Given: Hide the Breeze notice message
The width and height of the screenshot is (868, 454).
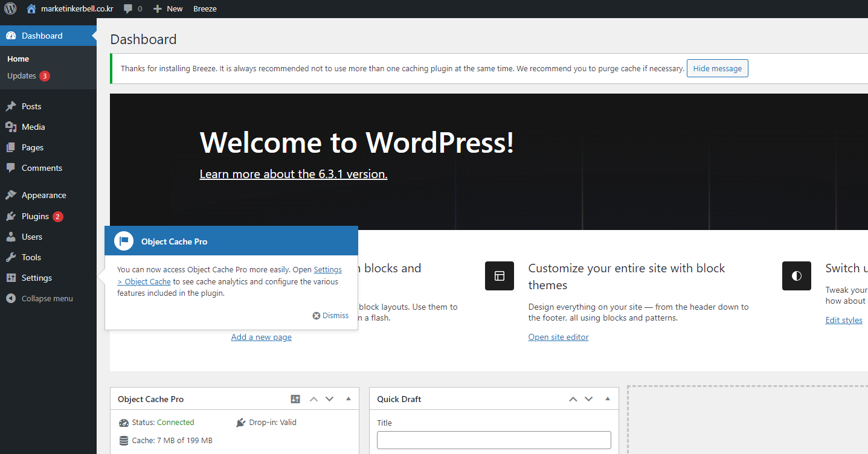Looking at the screenshot, I should [718, 68].
